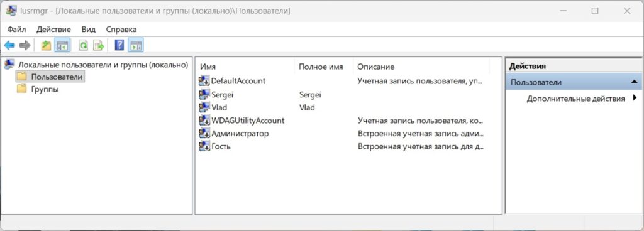
Task: Click the Гость user icon
Action: pos(204,146)
